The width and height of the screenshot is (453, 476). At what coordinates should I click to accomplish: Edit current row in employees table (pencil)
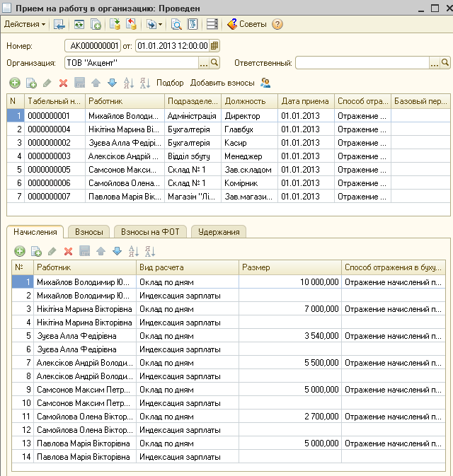pos(47,83)
